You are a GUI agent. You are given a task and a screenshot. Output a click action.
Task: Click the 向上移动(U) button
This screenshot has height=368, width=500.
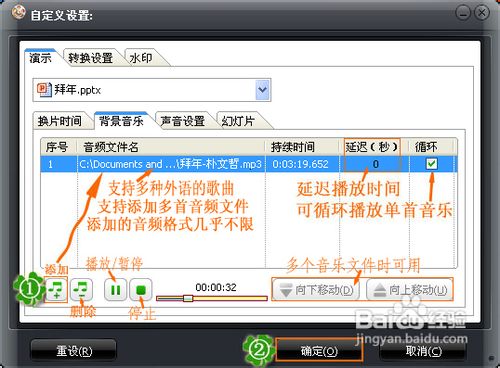(x=409, y=290)
